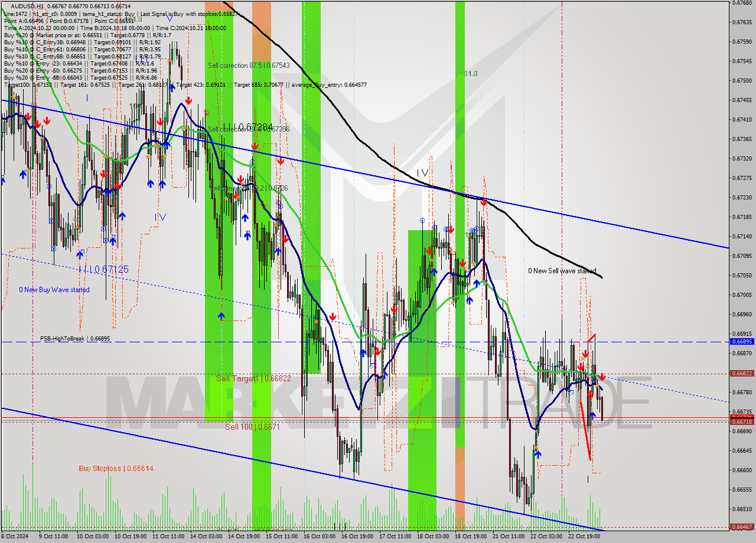Click the 0.66710 current price tag

(x=742, y=421)
